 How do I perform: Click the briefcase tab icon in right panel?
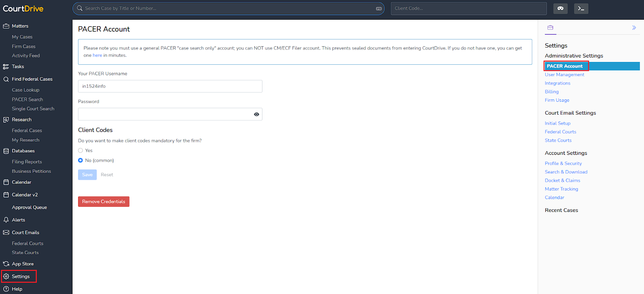pos(550,27)
